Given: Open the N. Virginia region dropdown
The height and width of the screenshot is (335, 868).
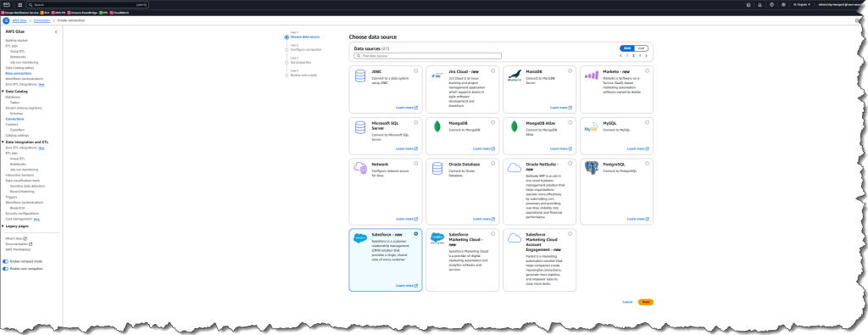Looking at the screenshot, I should pos(802,4).
